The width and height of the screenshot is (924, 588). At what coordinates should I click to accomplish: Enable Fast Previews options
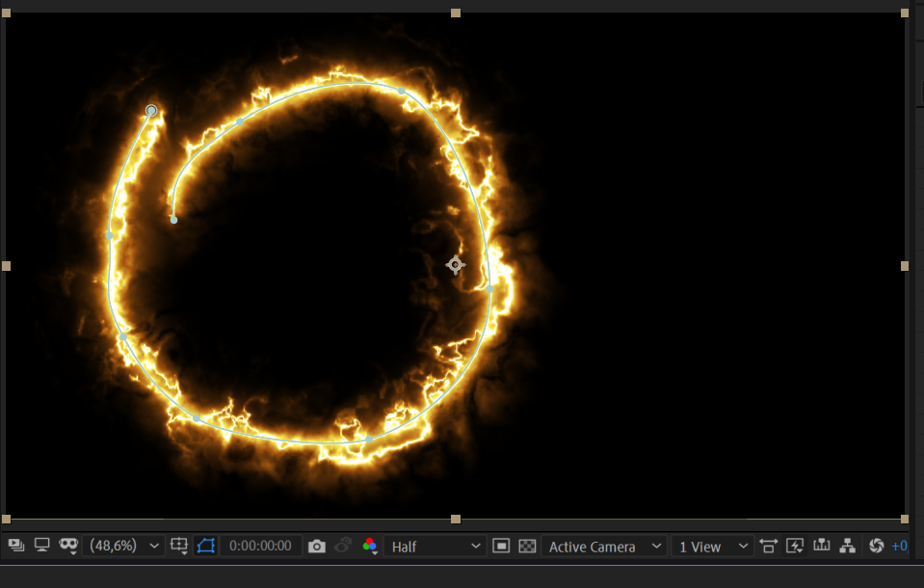(794, 546)
